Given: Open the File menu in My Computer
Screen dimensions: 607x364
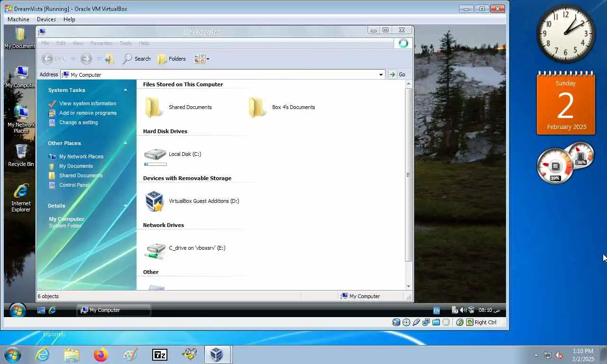Looking at the screenshot, I should [x=45, y=43].
